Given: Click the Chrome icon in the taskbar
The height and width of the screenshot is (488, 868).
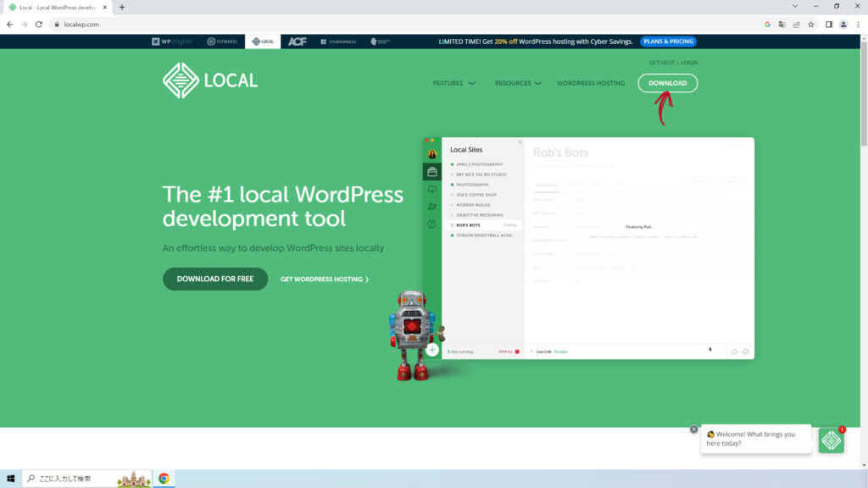Looking at the screenshot, I should click(164, 479).
